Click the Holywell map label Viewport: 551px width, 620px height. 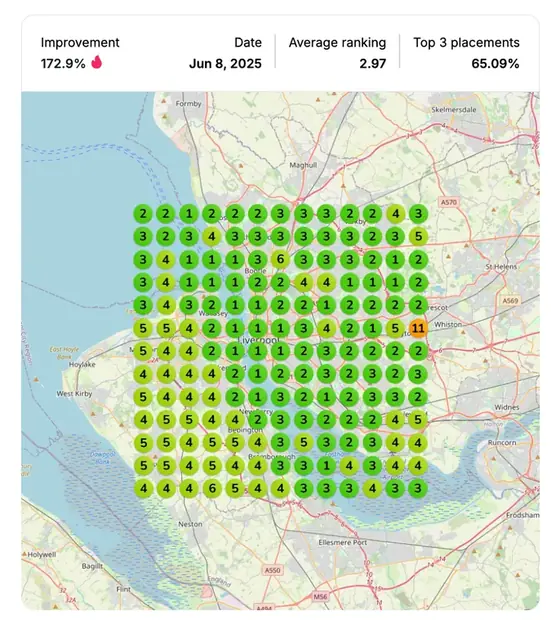(42, 554)
